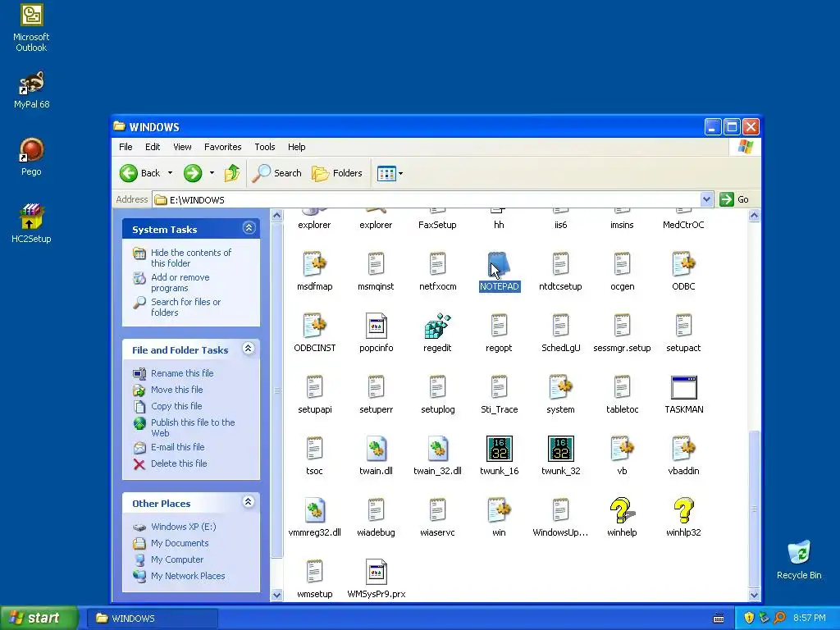Open the Tools menu
840x630 pixels.
pos(265,147)
